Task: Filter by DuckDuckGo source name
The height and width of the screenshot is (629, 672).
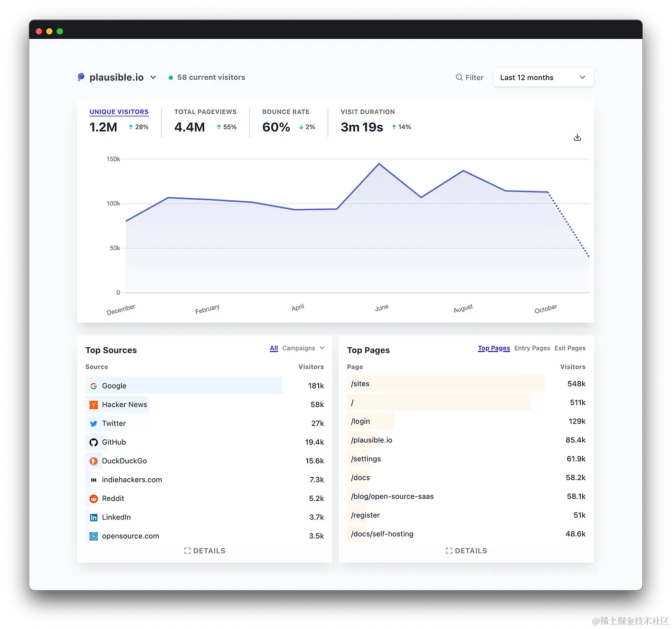Action: (124, 461)
